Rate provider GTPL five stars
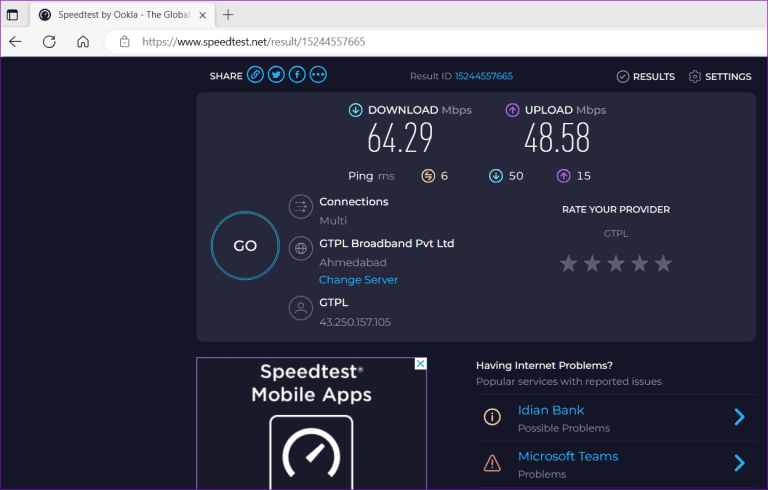 663,264
